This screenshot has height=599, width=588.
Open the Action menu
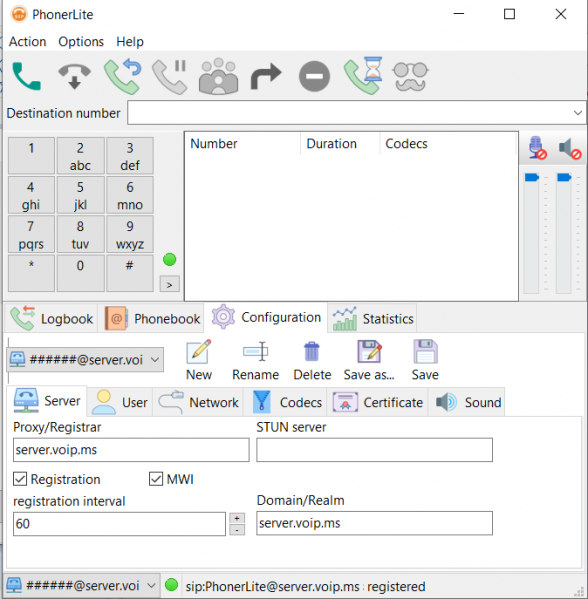click(28, 41)
